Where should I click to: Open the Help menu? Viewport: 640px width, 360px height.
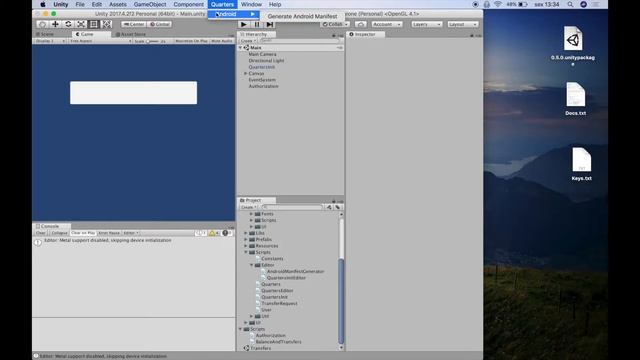tap(275, 4)
